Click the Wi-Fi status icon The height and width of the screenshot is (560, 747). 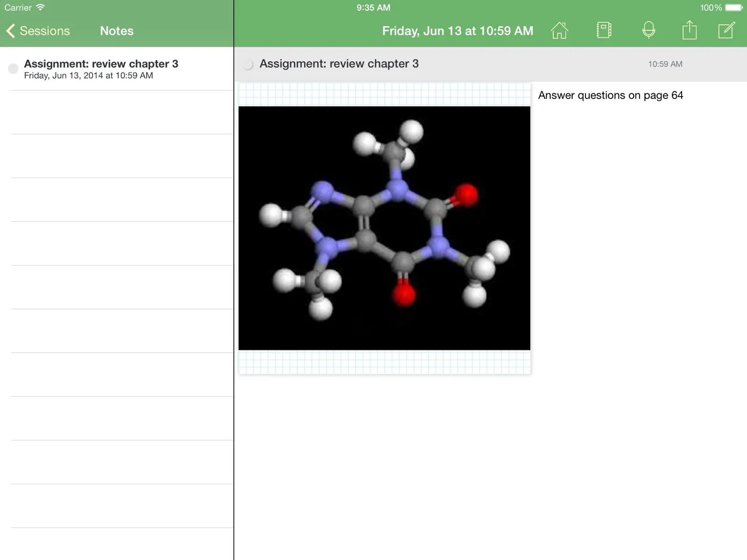41,7
